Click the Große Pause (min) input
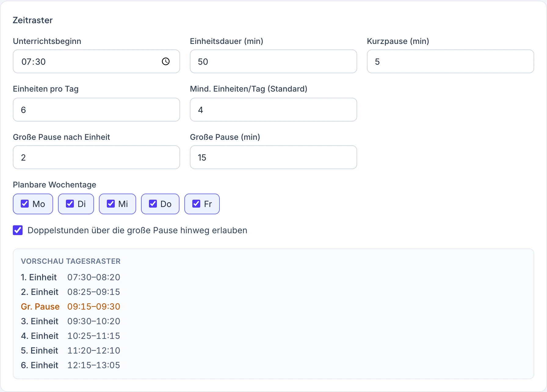The image size is (547, 392). 273,157
